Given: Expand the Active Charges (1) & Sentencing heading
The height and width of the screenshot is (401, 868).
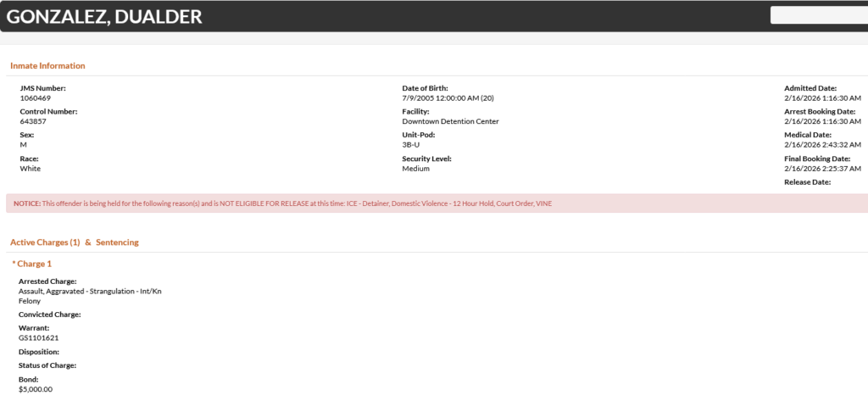Looking at the screenshot, I should click(75, 242).
